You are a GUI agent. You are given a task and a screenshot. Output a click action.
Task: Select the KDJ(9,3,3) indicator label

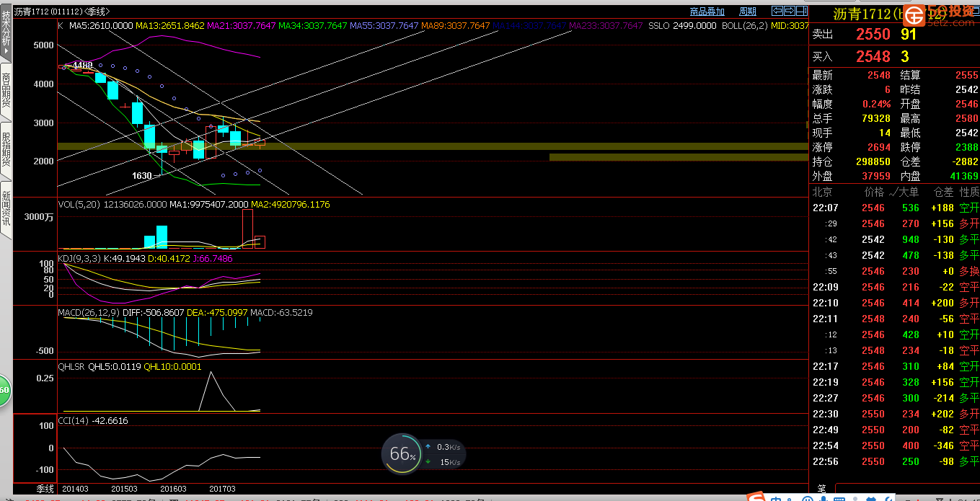[79, 258]
